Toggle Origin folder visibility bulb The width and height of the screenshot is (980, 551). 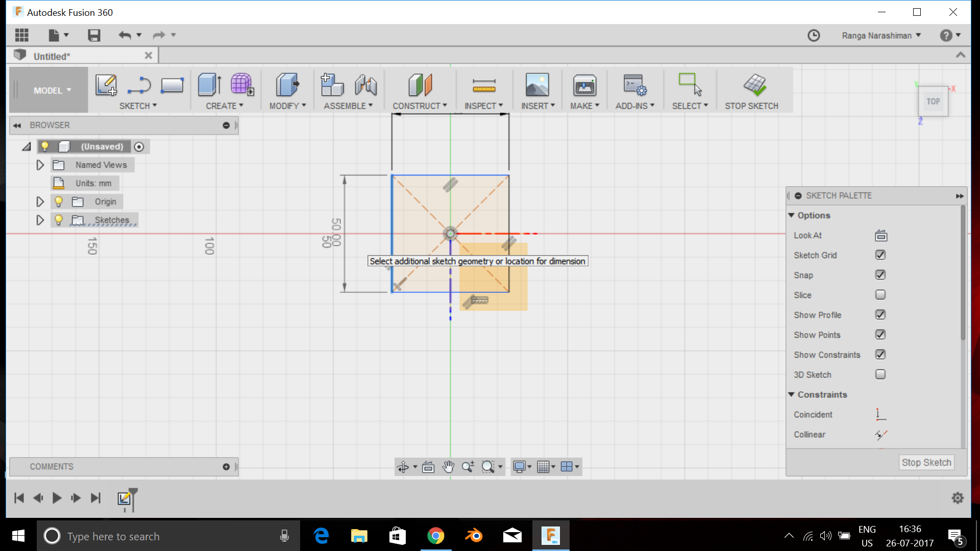pos(59,202)
